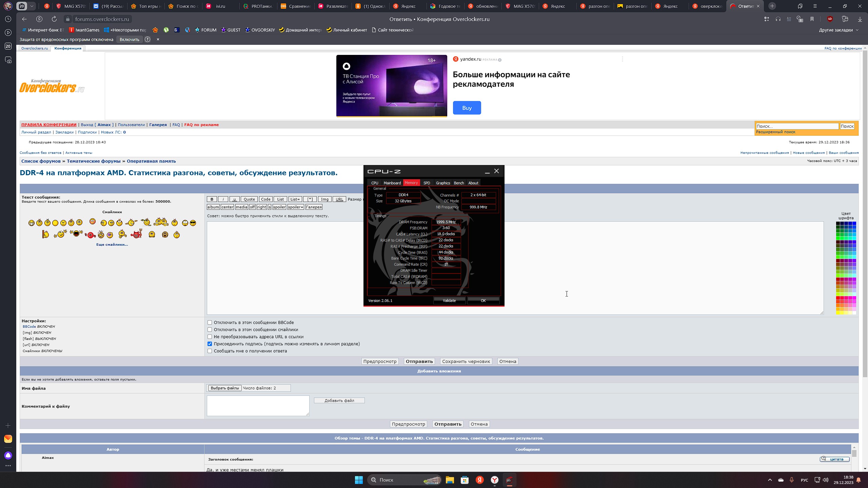Screen dimensions: 868x488
Task: Uncheck Присоединить подпись checkbox
Action: (210, 344)
